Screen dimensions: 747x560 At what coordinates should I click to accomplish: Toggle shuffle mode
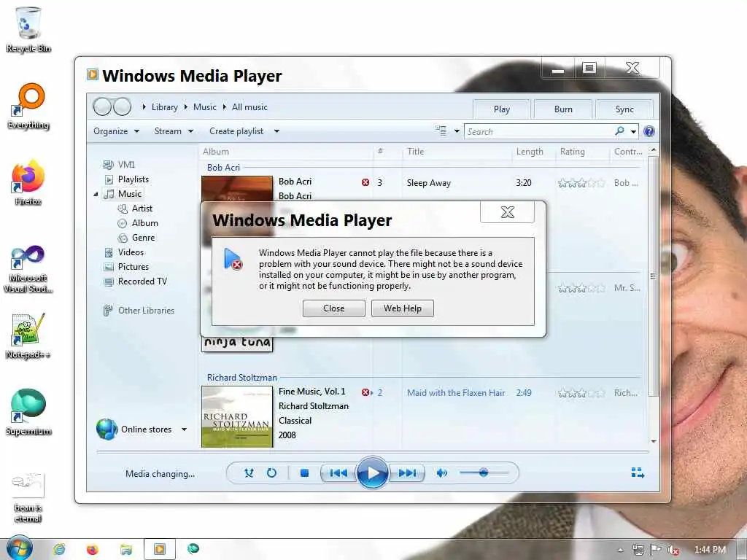click(249, 472)
